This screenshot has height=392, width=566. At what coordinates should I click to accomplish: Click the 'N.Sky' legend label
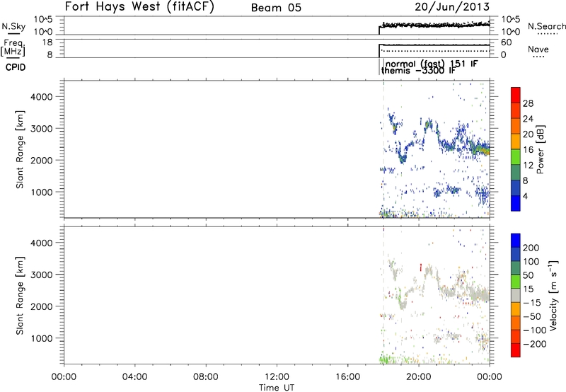[x=13, y=26]
